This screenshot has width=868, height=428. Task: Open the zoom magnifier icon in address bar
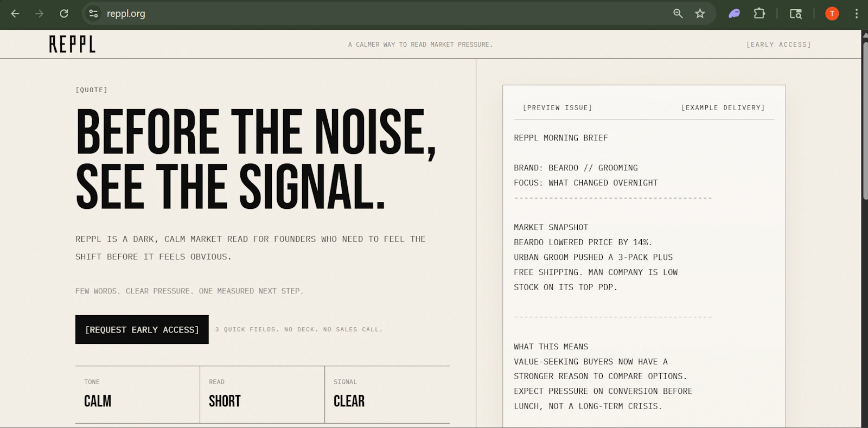[x=678, y=14]
